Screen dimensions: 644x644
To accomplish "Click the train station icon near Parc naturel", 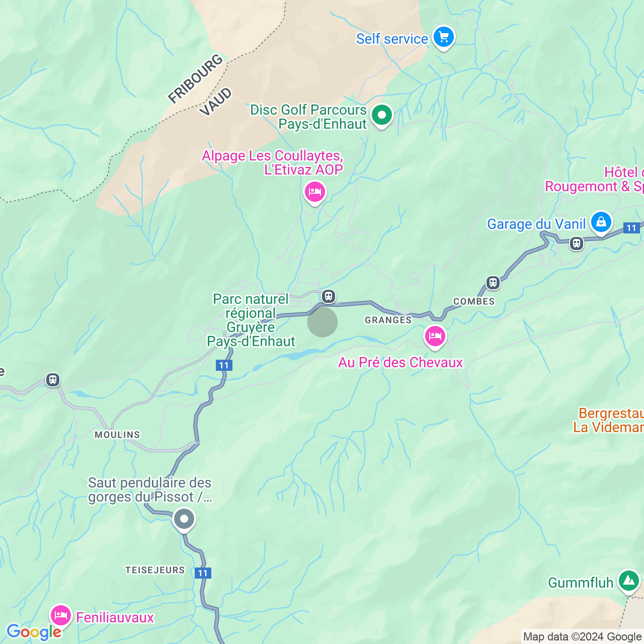I will (x=329, y=296).
